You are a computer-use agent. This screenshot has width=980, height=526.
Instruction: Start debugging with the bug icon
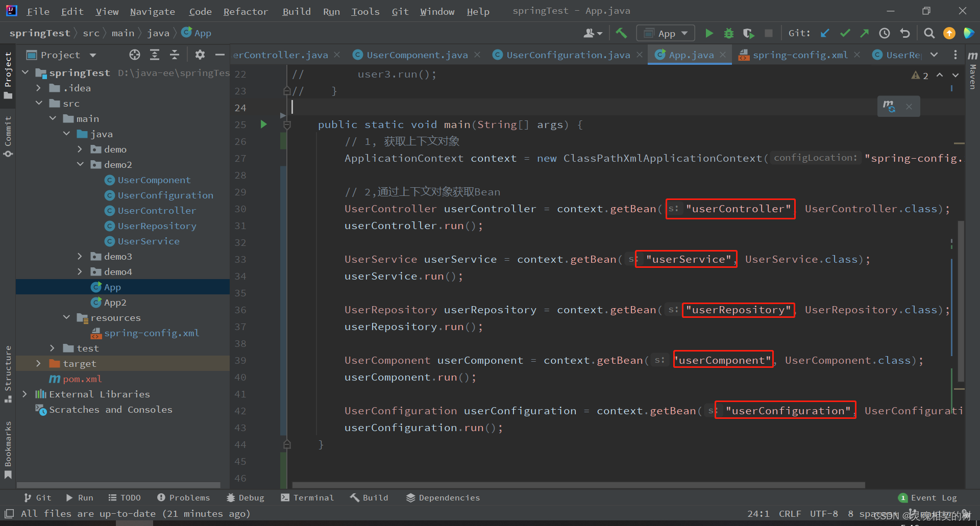click(x=729, y=33)
